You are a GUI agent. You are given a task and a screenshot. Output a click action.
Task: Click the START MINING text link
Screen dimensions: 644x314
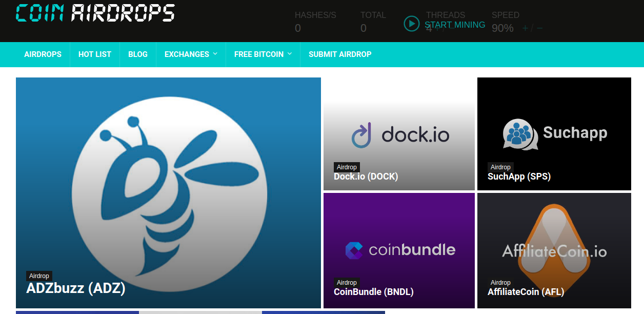[x=455, y=25]
